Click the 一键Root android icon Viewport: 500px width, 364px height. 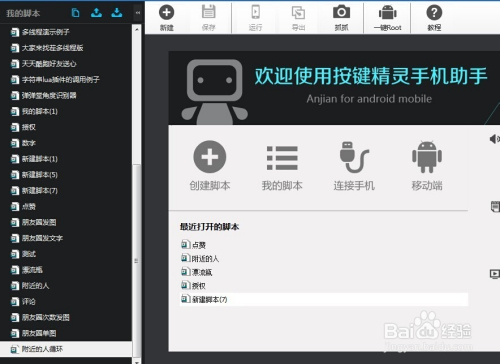388,13
